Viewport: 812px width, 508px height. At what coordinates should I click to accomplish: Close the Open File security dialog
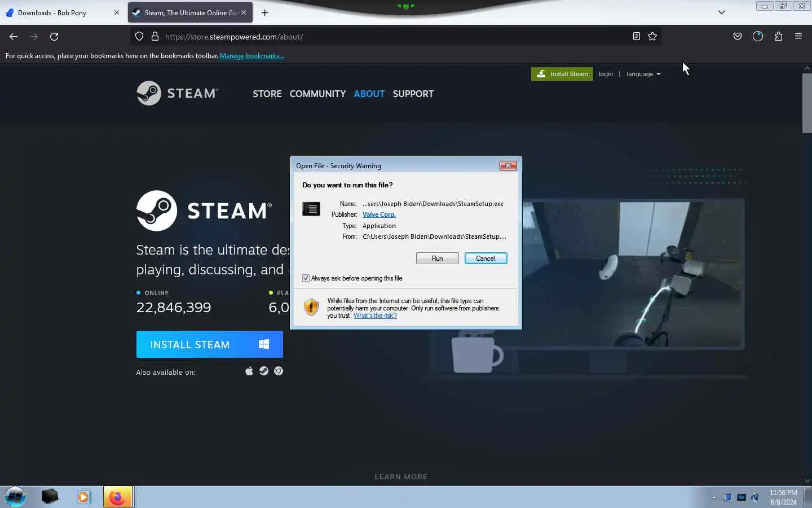pos(508,165)
